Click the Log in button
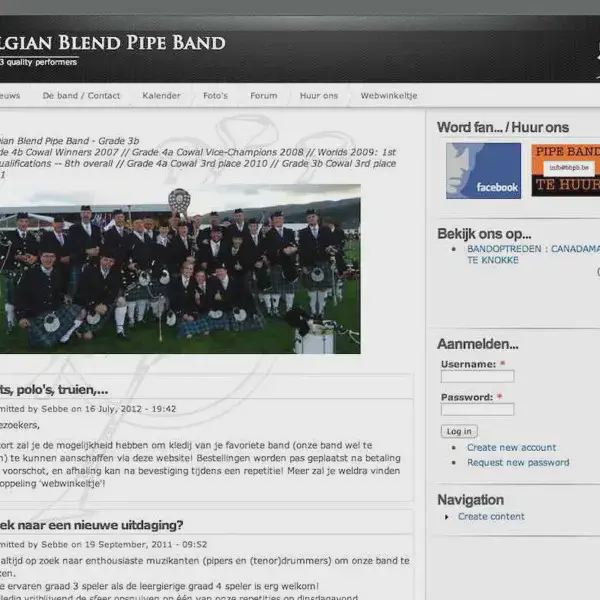This screenshot has width=600, height=600. point(459,431)
